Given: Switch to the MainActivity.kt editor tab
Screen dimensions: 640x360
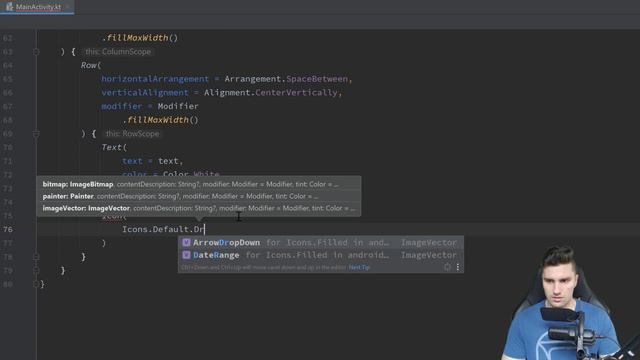Looking at the screenshot, I should pyautogui.click(x=37, y=7).
